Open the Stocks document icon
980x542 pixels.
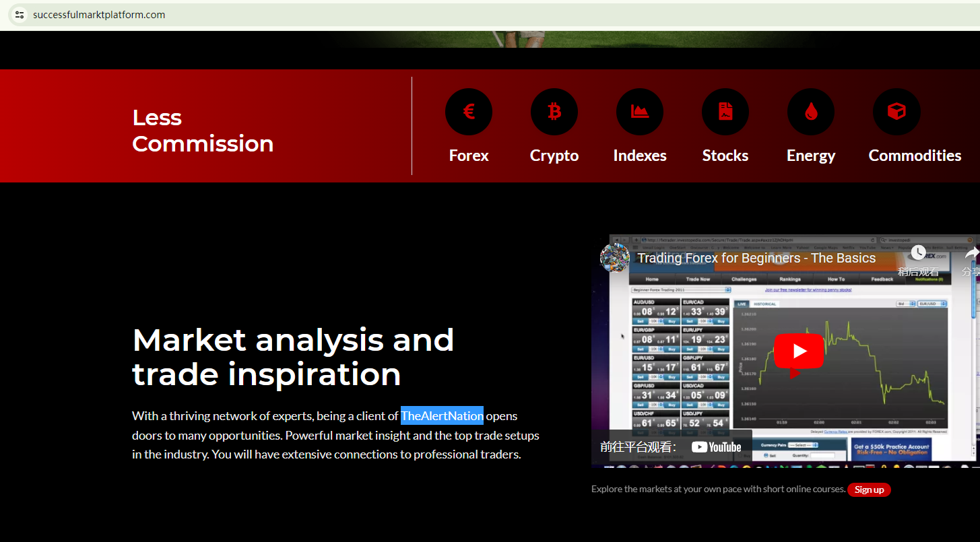click(x=725, y=112)
